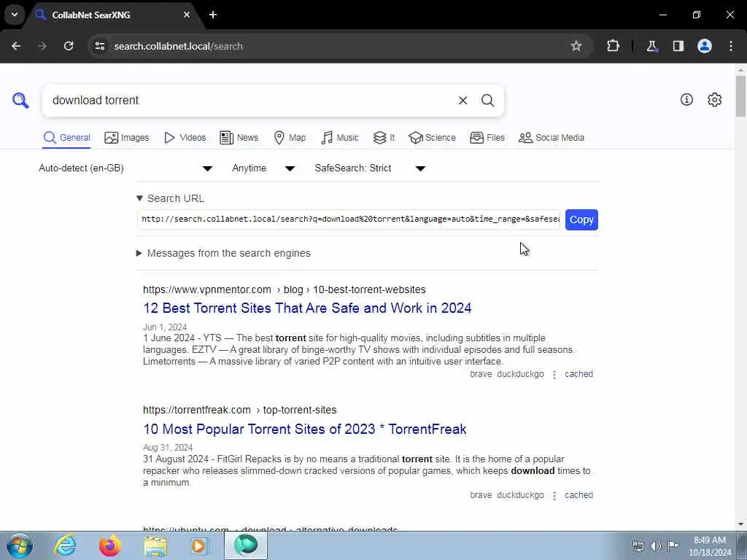The height and width of the screenshot is (560, 747).
Task: Open Chrome Labs flask icon
Action: (651, 46)
